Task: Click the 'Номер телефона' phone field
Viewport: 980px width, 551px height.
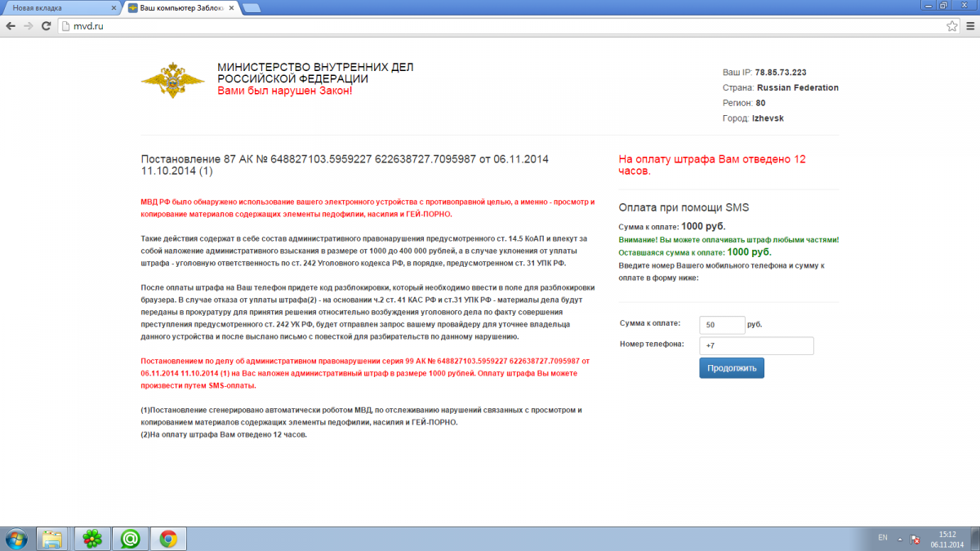Action: pyautogui.click(x=757, y=345)
